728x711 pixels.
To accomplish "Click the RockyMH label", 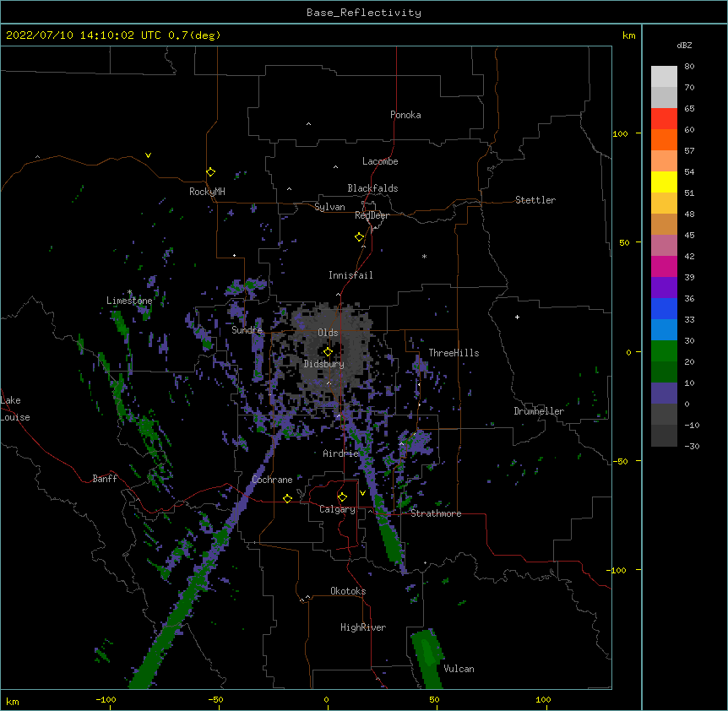I will pos(207,192).
